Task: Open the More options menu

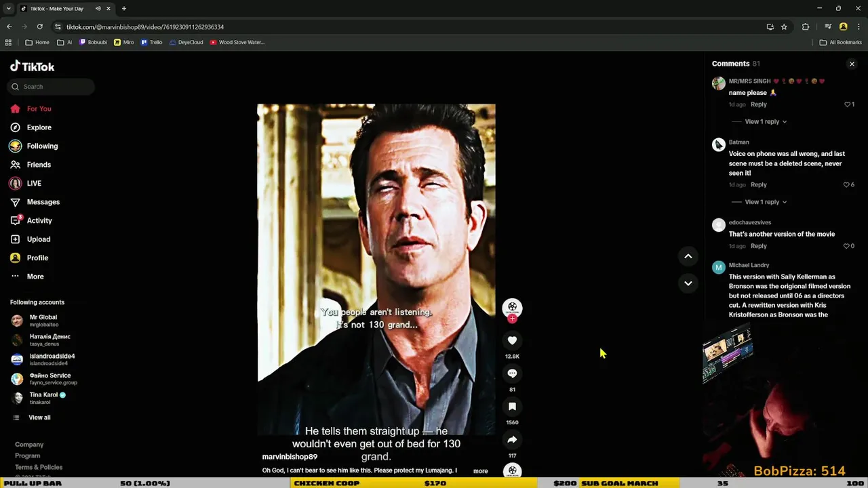Action: 28,277
